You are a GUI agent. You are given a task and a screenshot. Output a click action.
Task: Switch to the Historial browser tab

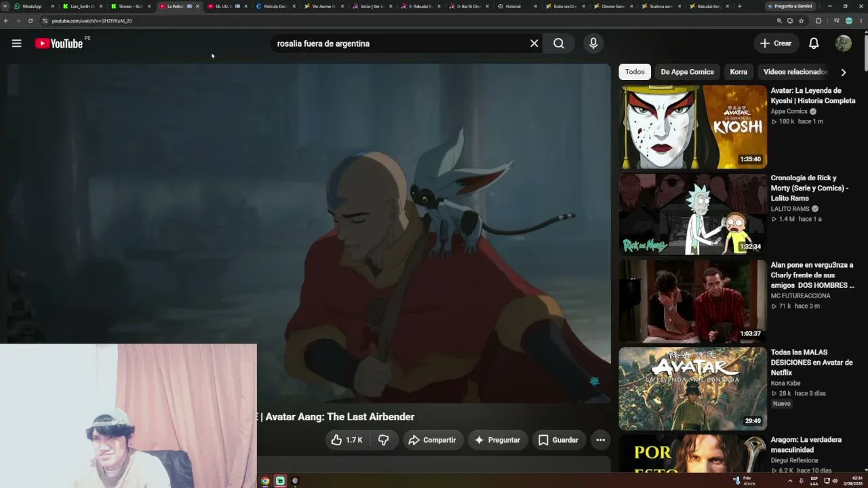(517, 6)
